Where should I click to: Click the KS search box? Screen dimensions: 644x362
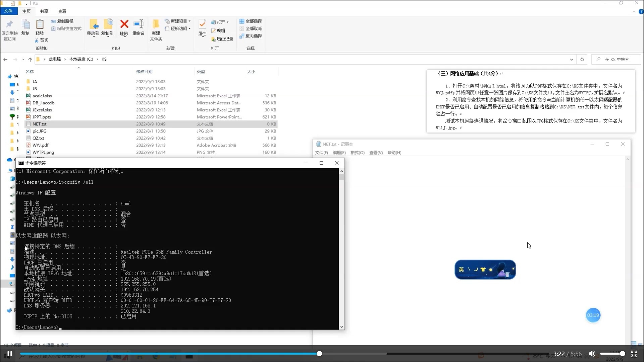click(x=616, y=59)
